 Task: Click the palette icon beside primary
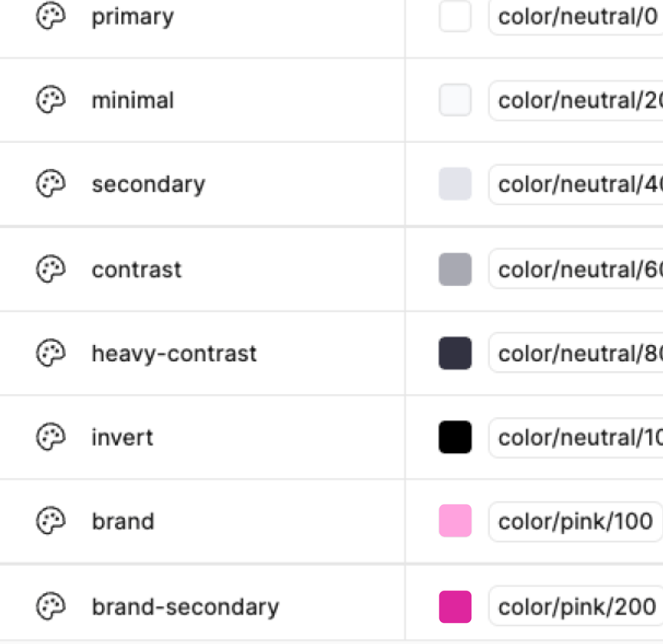click(51, 16)
